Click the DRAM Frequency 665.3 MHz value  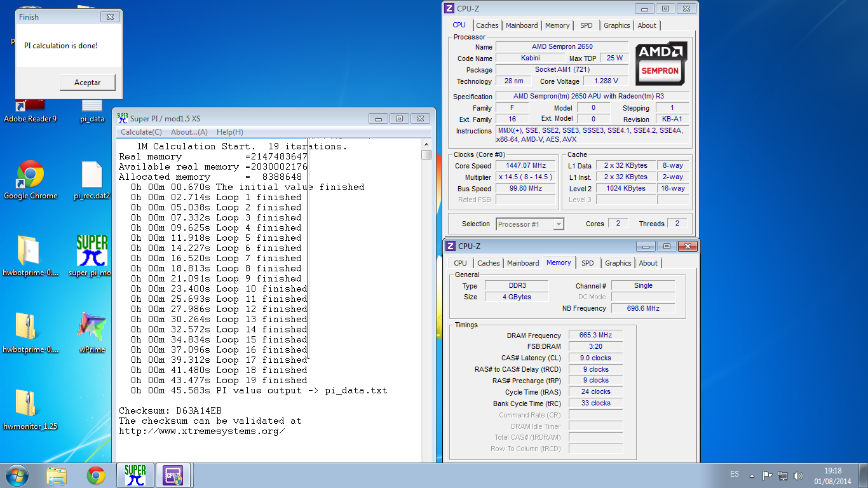point(596,335)
